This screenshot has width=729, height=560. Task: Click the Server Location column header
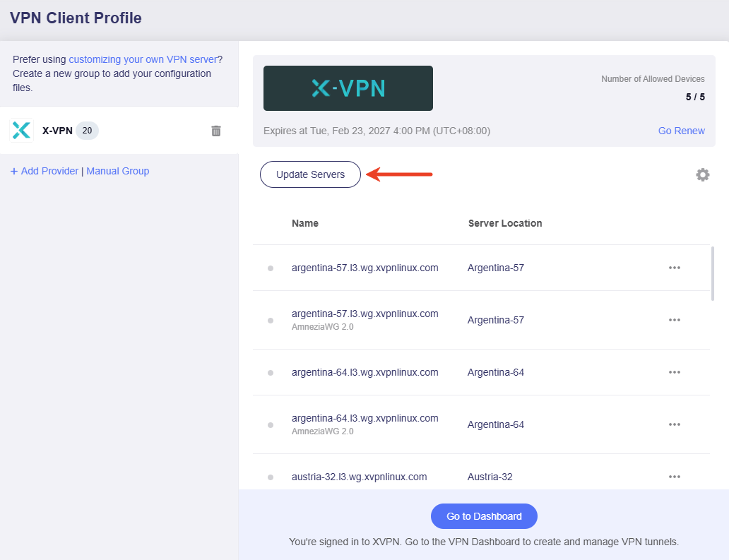point(505,223)
